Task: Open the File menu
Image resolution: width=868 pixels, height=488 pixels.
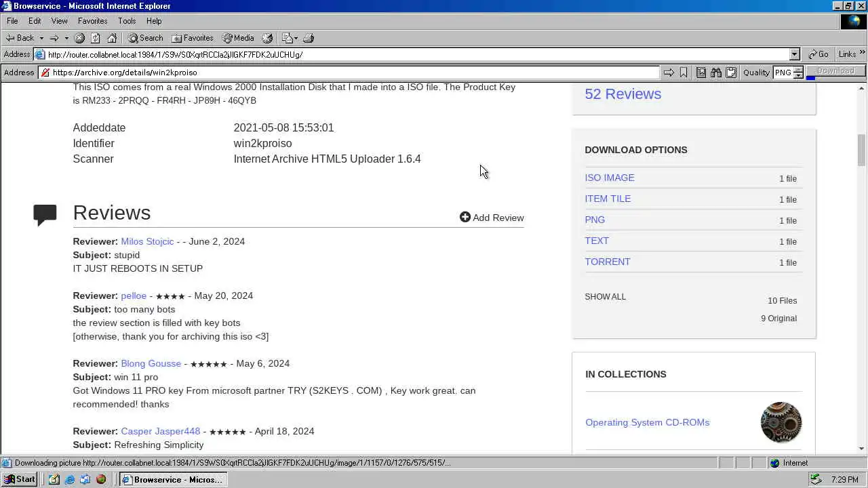Action: [12, 21]
